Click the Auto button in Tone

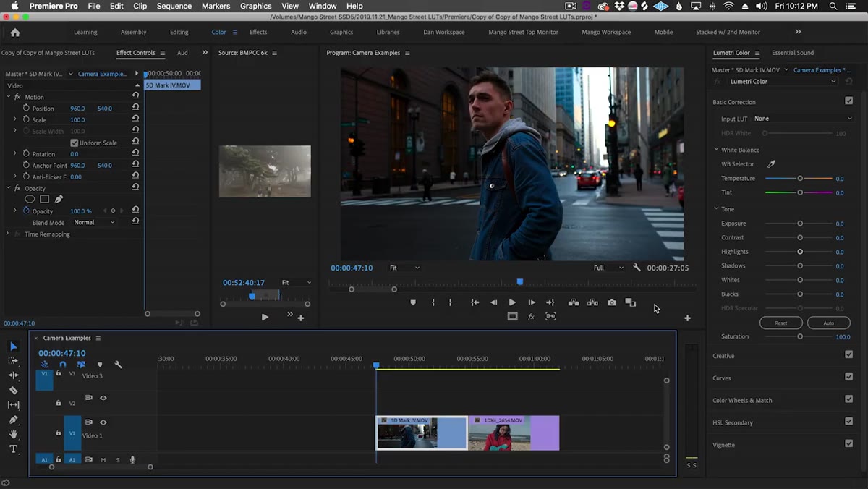(x=828, y=323)
